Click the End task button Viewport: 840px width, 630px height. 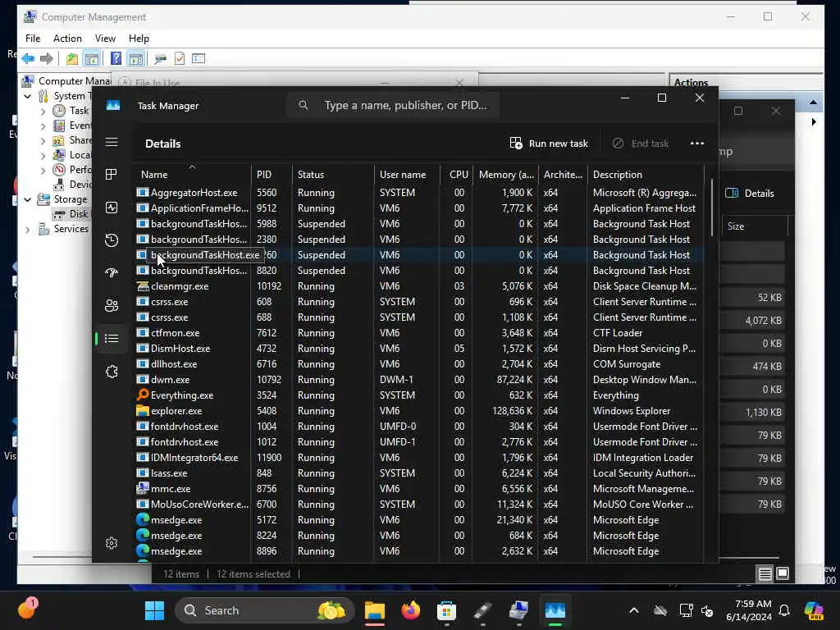coord(640,143)
